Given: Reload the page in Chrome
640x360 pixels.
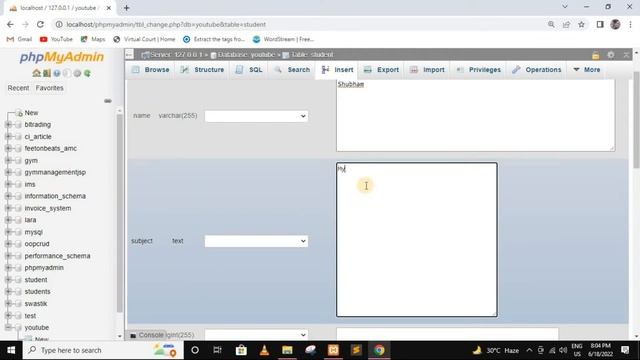Looking at the screenshot, I should point(40,24).
